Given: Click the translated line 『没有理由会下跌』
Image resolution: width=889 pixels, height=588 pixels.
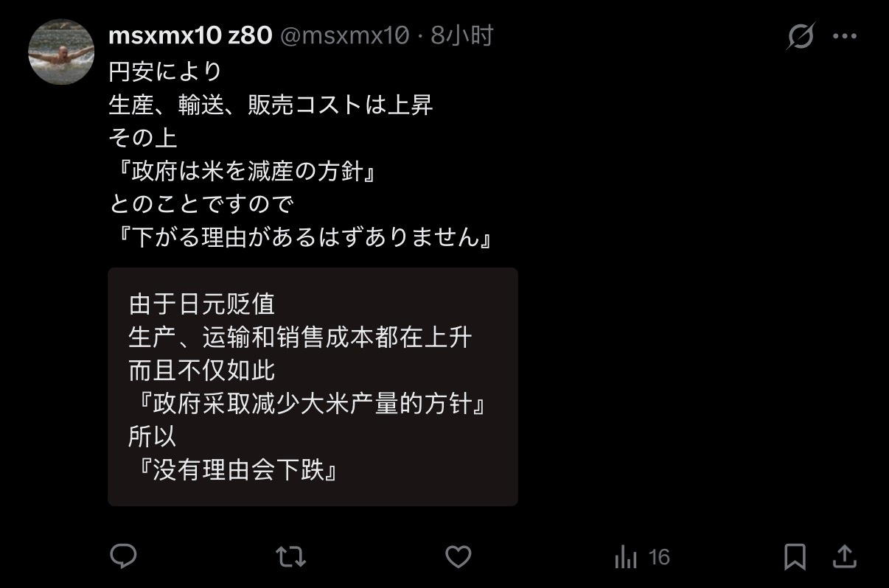Looking at the screenshot, I should 234,470.
